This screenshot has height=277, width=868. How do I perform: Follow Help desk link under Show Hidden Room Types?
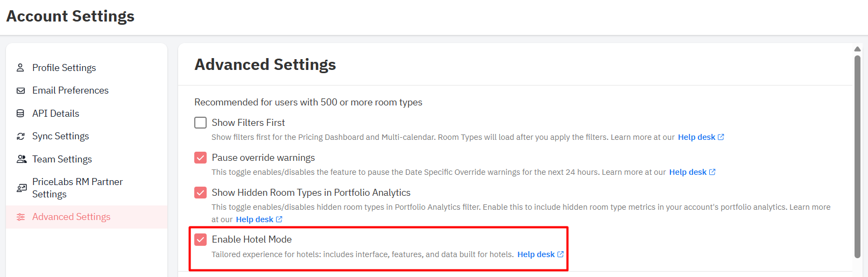pos(255,219)
